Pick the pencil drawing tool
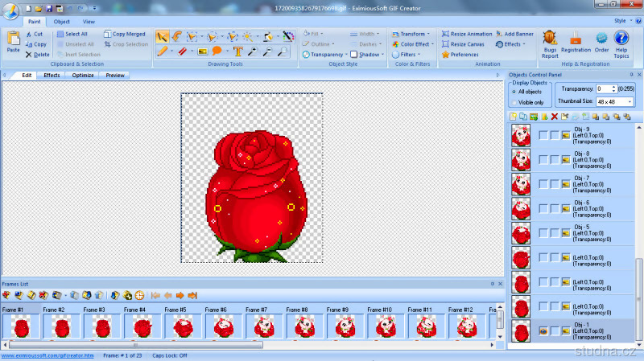The height and width of the screenshot is (361, 644). (162, 51)
